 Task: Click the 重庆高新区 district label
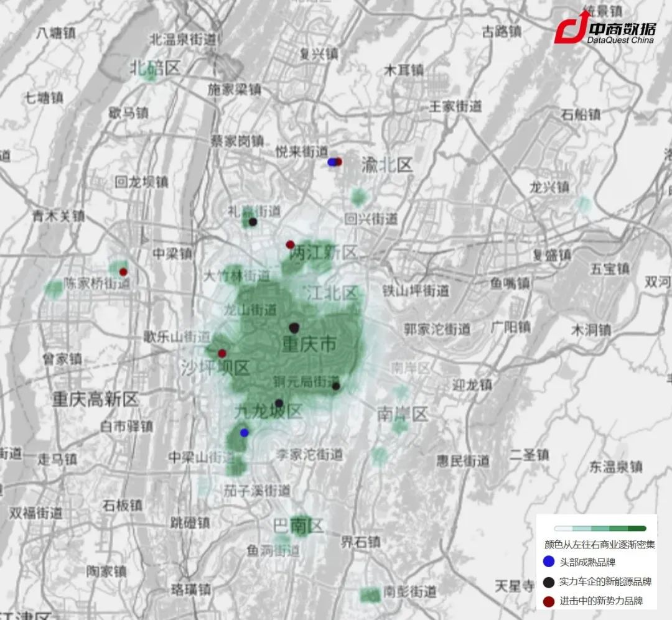point(95,399)
